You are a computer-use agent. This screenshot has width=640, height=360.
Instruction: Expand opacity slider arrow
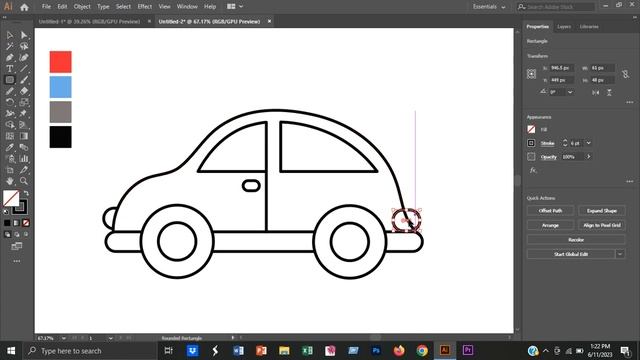tap(589, 157)
